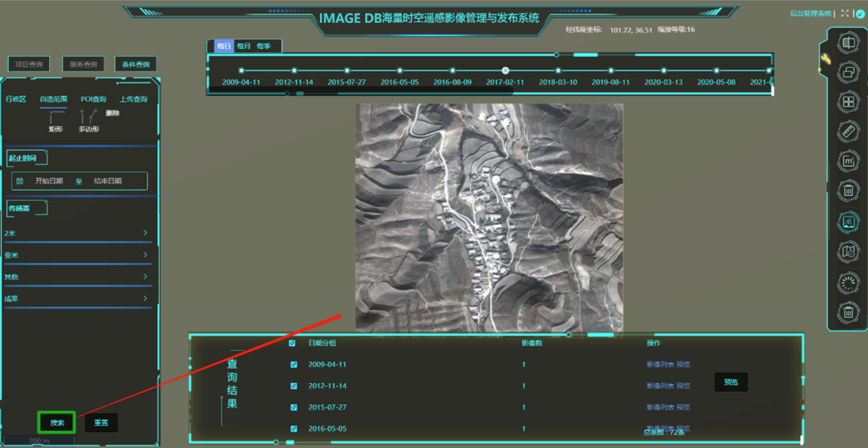The image size is (868, 448).
Task: Click the green-highlighted 搜索 search button
Action: tap(57, 423)
